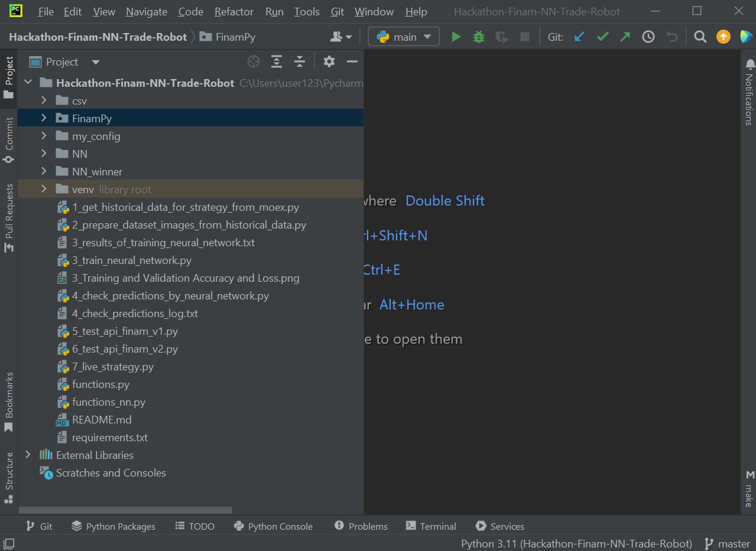Image resolution: width=756 pixels, height=551 pixels.
Task: Click Python 3.11 interpreter in status bar
Action: click(576, 543)
